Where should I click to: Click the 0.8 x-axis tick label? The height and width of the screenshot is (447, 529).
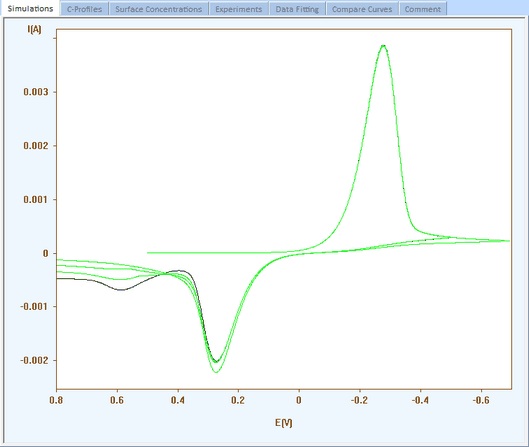(x=56, y=400)
